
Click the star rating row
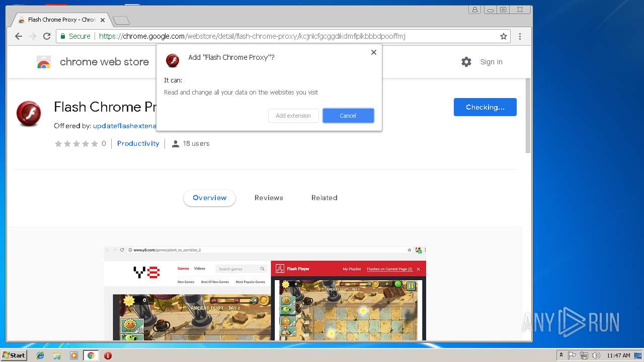coord(76,144)
